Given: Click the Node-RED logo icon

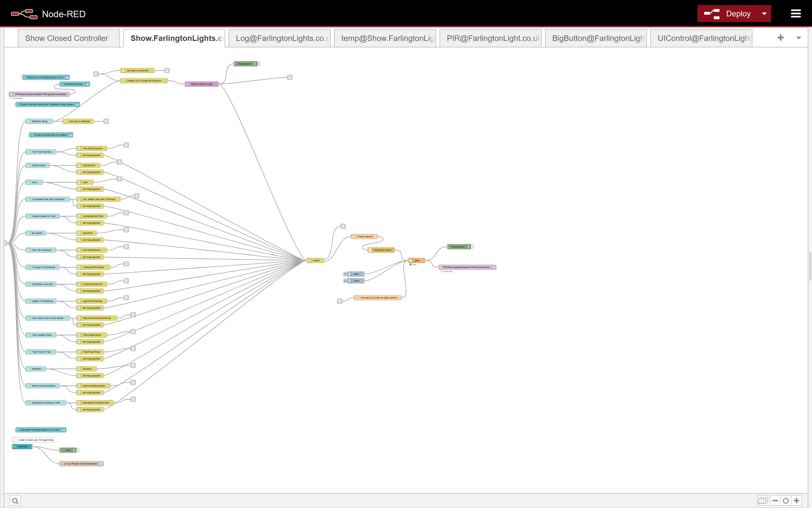Looking at the screenshot, I should coord(24,14).
